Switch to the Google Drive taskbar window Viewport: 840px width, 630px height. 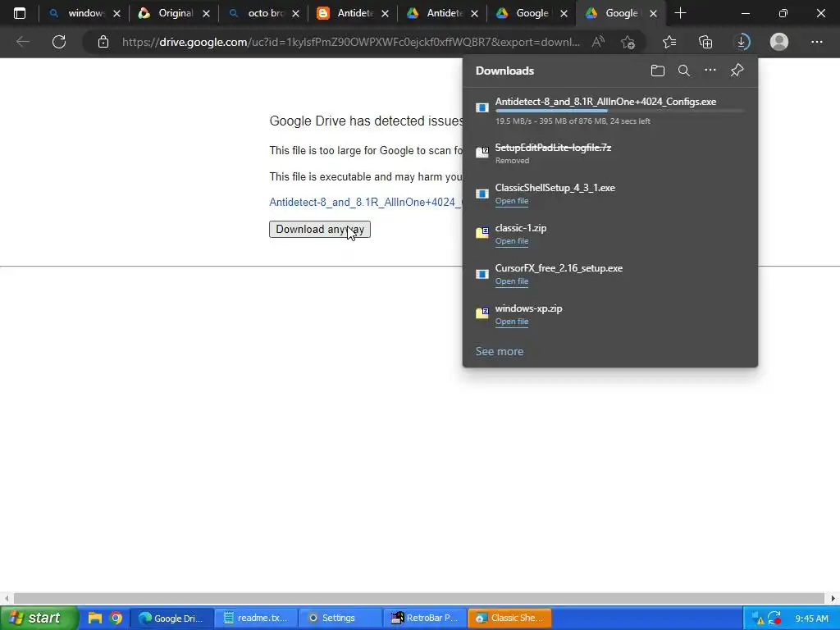click(171, 618)
